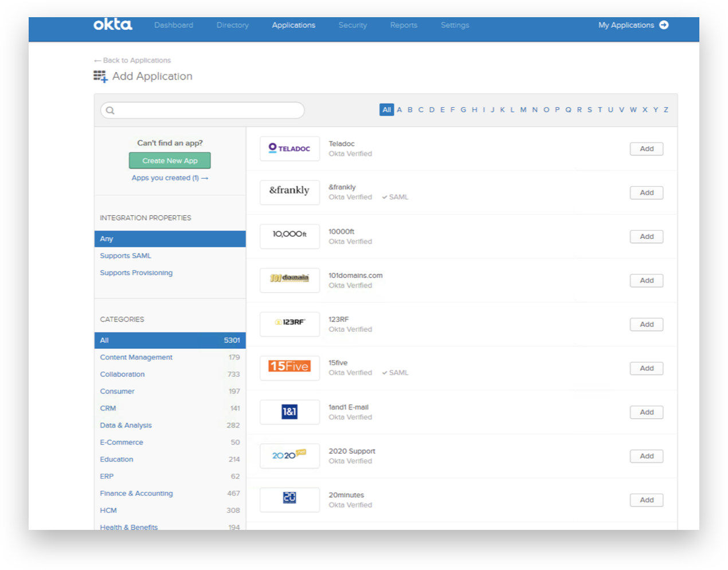Filter apps by letter Z

666,109
